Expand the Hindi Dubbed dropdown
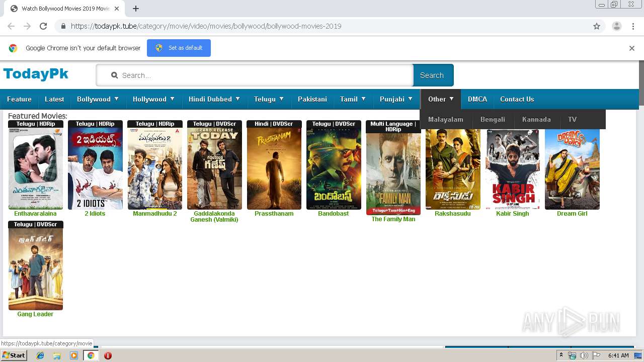Image resolution: width=644 pixels, height=362 pixels. click(x=214, y=99)
